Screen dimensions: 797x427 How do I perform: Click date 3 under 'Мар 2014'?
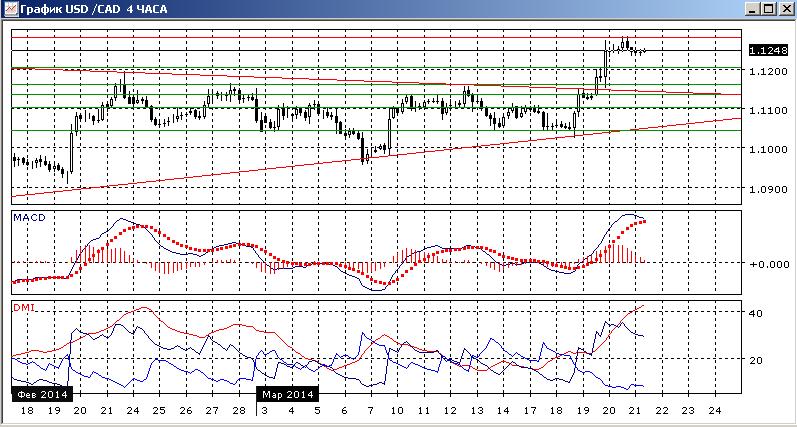[265, 411]
